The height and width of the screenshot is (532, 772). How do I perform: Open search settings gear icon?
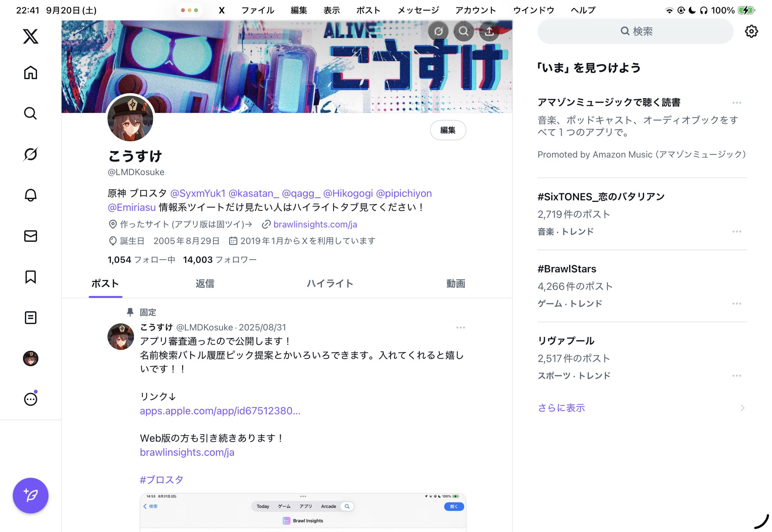tap(751, 31)
